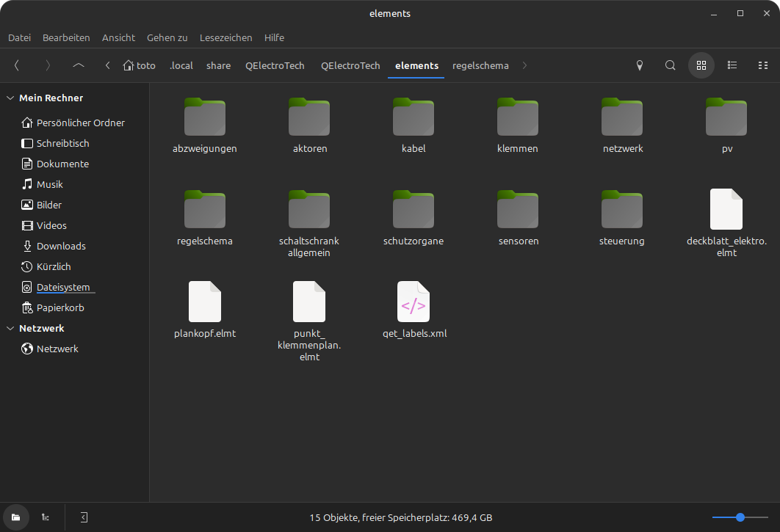780x532 pixels.
Task: Collapse the Mein Rechner section
Action: (10, 98)
